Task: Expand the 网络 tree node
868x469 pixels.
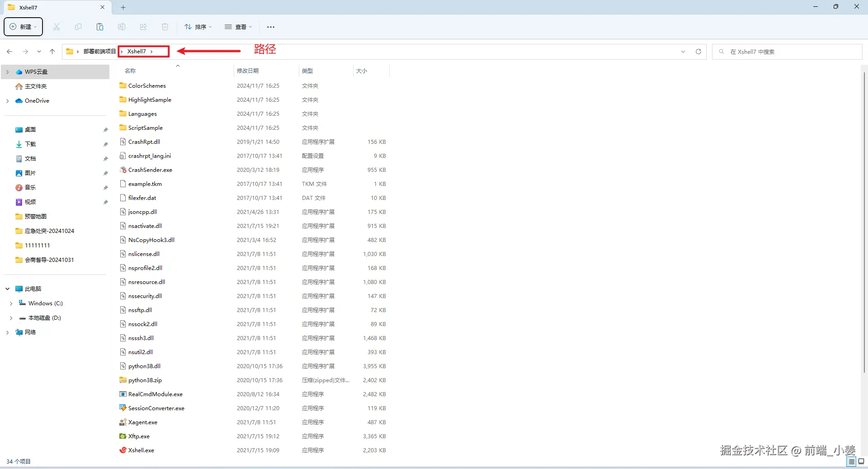Action: (7, 332)
